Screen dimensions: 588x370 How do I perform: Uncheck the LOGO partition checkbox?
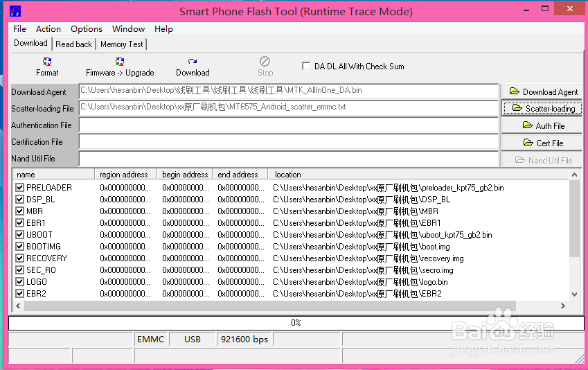coord(20,282)
